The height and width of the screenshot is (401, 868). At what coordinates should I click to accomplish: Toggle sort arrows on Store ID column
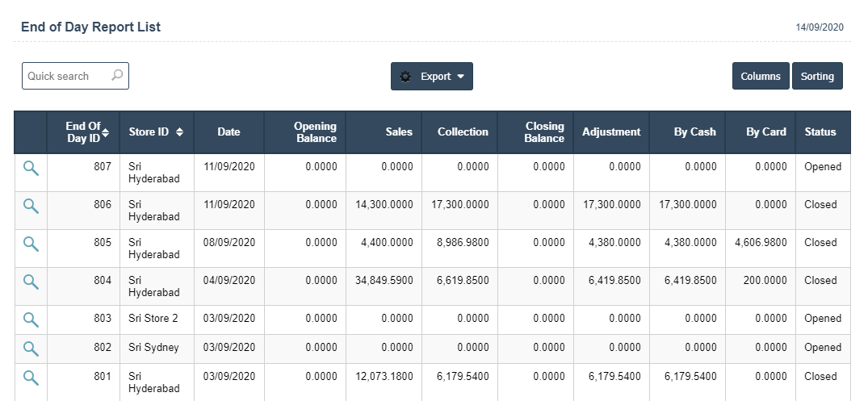pos(179,132)
